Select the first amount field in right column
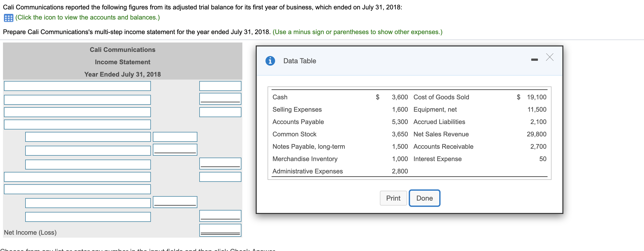The height and width of the screenshot is (251, 644). click(x=220, y=86)
